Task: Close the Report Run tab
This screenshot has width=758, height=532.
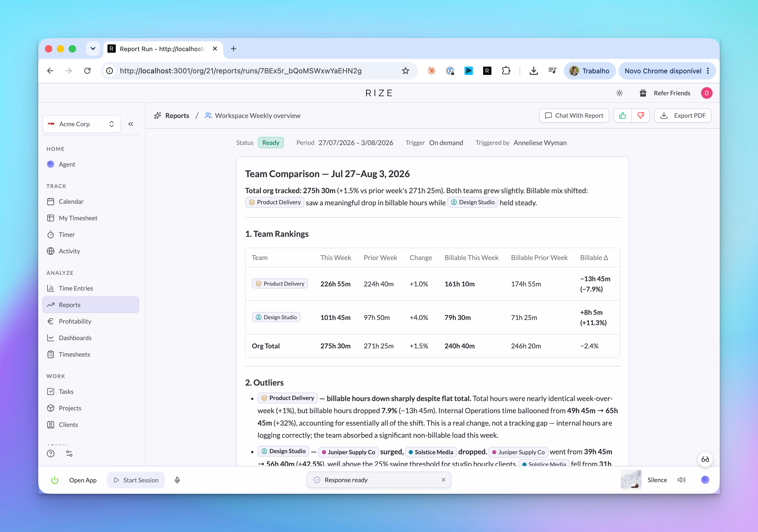Action: (x=215, y=49)
